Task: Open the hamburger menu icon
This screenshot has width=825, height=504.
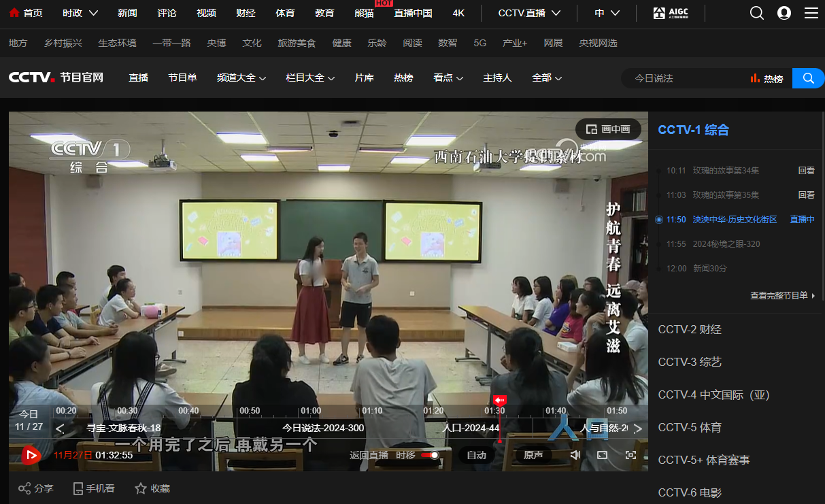Action: (811, 13)
